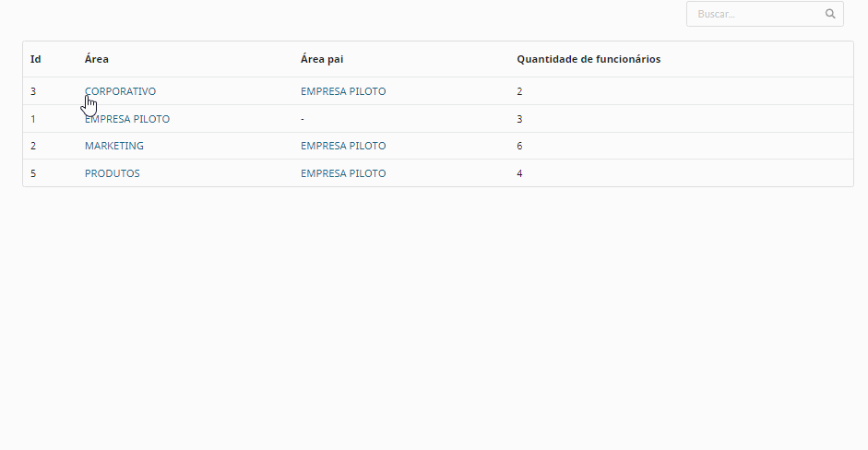This screenshot has height=450, width=868.
Task: Click employee count 4 in PRODUTOS row
Action: tap(519, 173)
